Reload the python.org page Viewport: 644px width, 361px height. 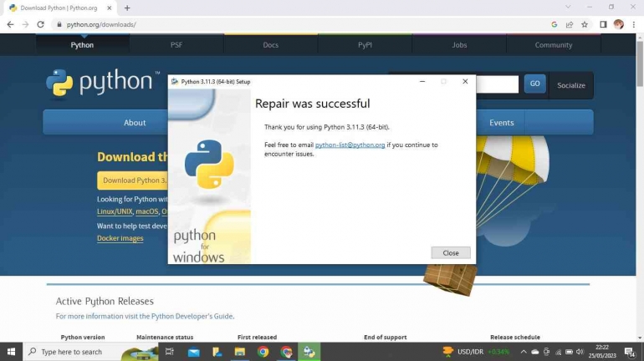click(40, 24)
